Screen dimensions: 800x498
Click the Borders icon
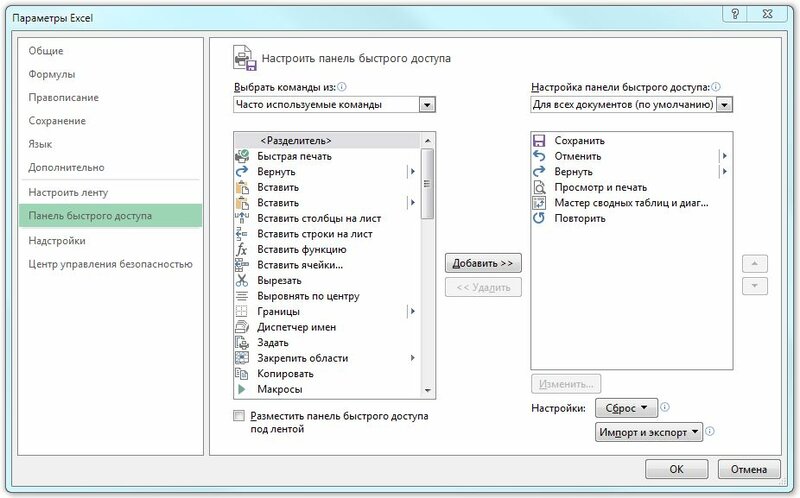coord(242,311)
